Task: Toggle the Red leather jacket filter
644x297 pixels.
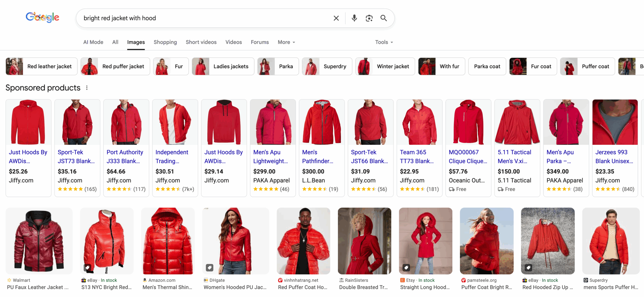Action: coord(49,66)
